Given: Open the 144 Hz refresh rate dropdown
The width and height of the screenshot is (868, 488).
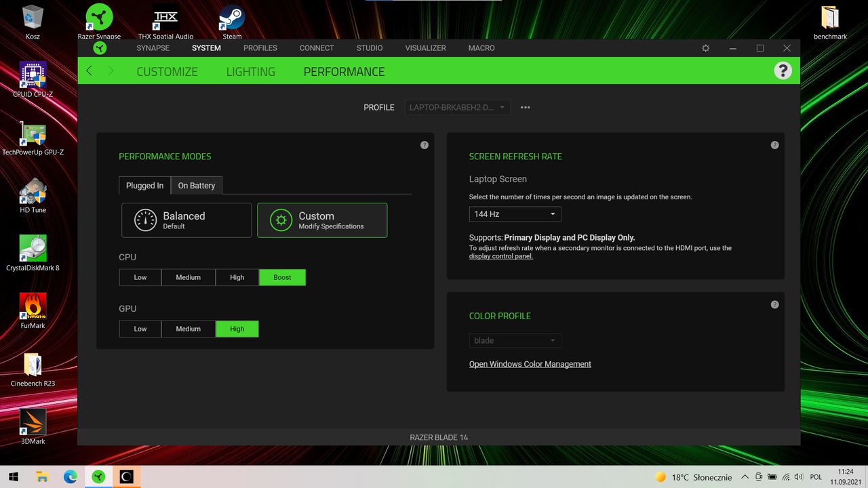Looking at the screenshot, I should pyautogui.click(x=515, y=214).
